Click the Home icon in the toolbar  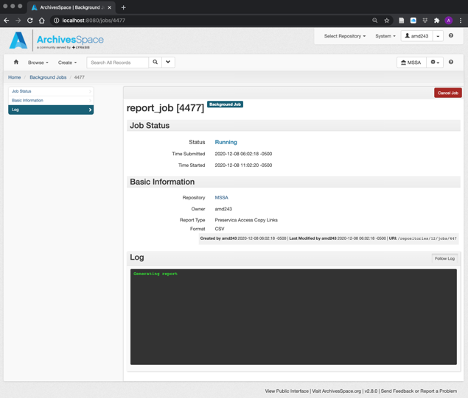coord(16,62)
